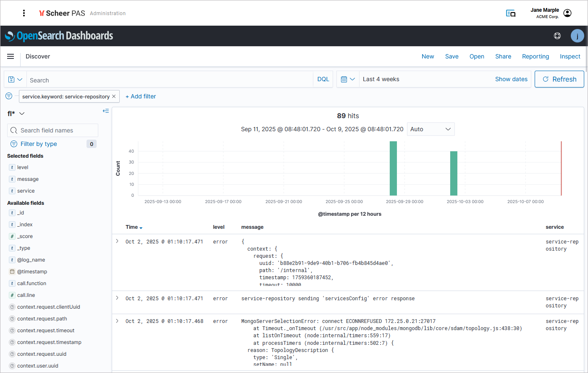Open the three-dot Scheer PAS menu

coord(24,13)
